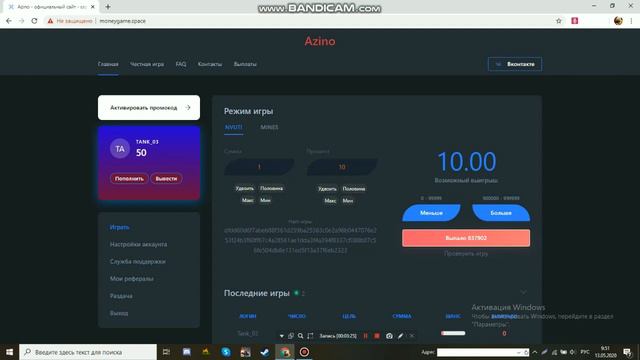The height and width of the screenshot is (360, 640).
Task: Set bet to Макс under Сумма
Action: [x=248, y=200]
